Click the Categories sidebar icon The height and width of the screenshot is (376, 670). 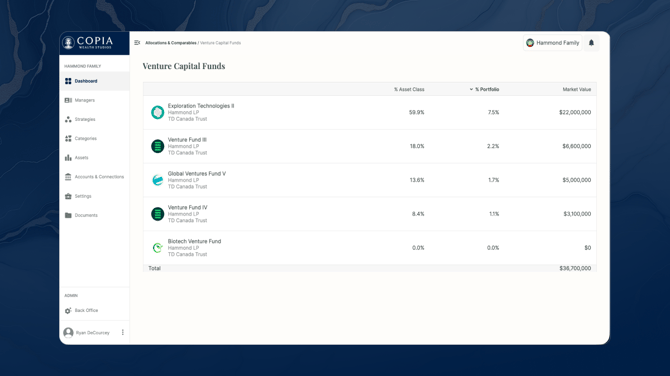[x=68, y=139]
